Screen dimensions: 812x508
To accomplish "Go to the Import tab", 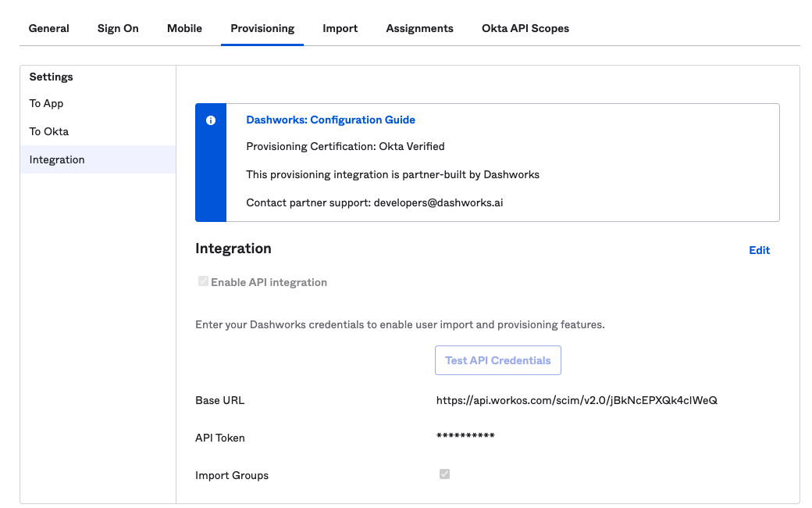I will [340, 28].
